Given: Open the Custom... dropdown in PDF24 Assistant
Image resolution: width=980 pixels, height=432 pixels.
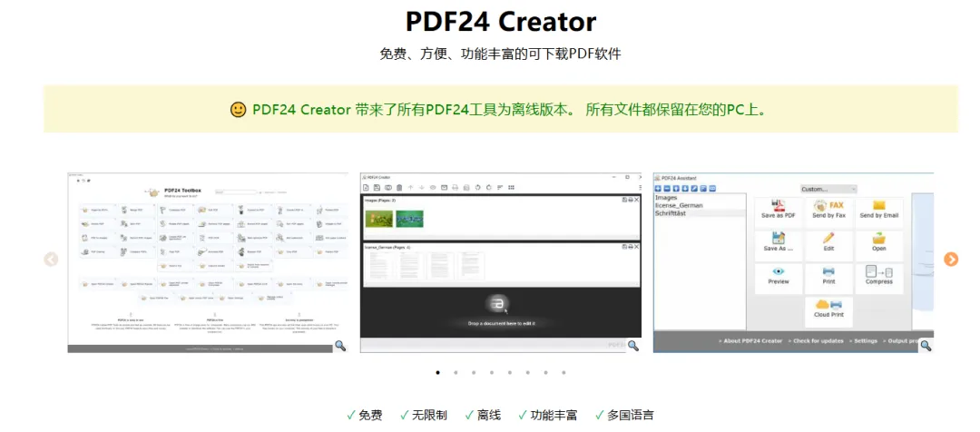Looking at the screenshot, I should click(828, 189).
